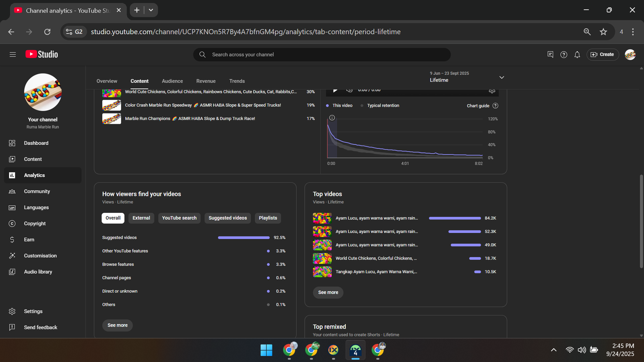
Task: Click the Copyright icon in sidebar
Action: click(x=12, y=224)
